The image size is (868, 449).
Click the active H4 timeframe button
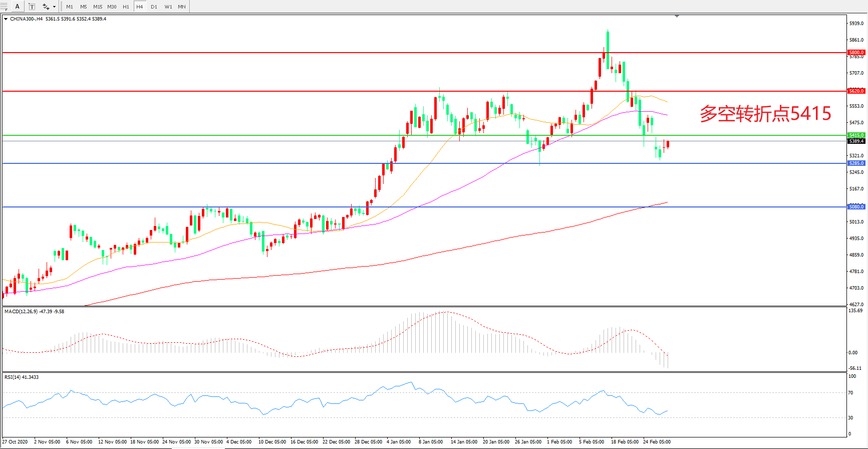[140, 7]
